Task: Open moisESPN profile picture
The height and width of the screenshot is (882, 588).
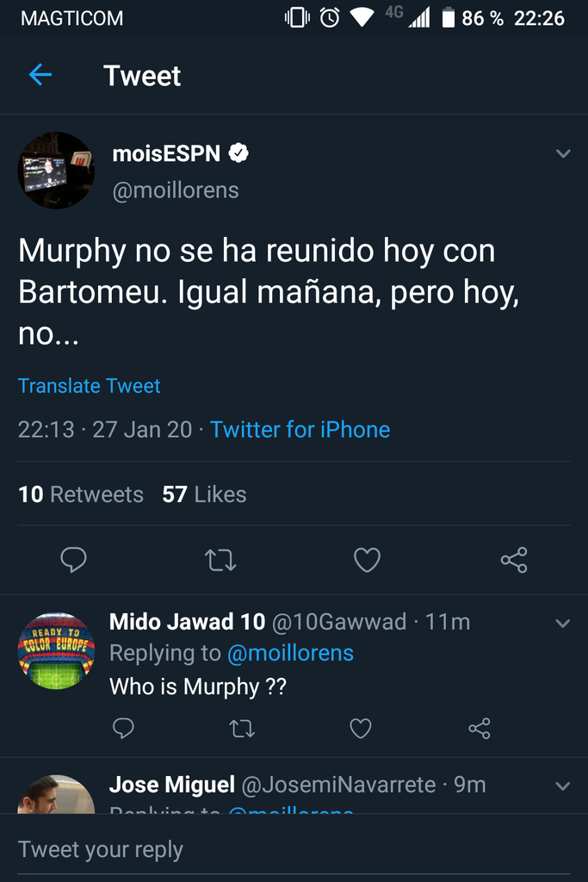Action: point(56,171)
